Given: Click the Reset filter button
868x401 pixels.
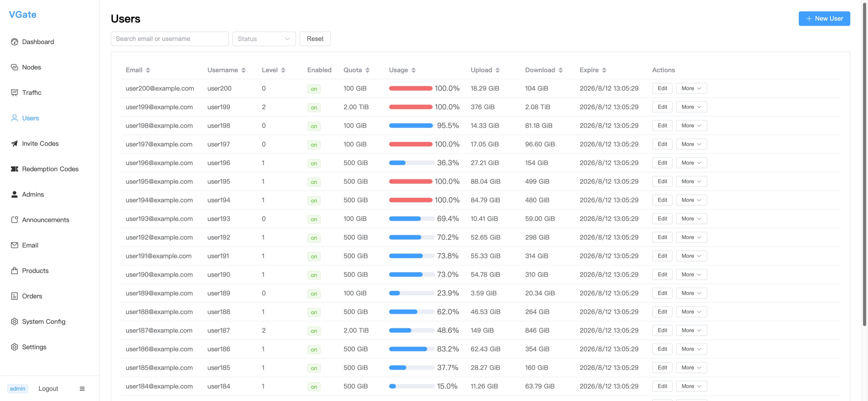Looking at the screenshot, I should (x=315, y=39).
